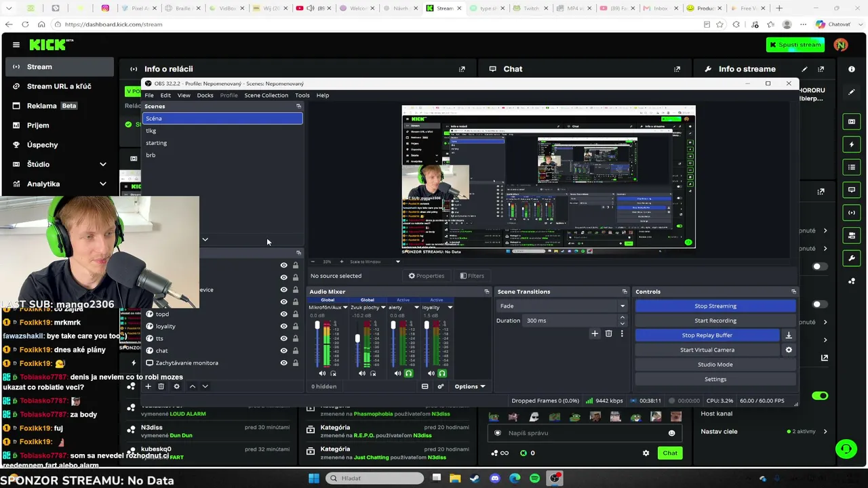
Task: Open lightning bolt panel in Kick sidebar
Action: click(x=852, y=144)
